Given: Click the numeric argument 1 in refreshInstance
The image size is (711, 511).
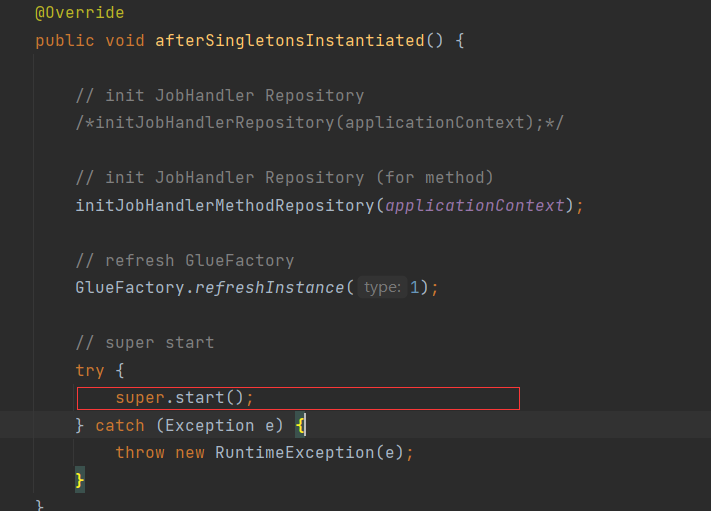Looking at the screenshot, I should point(415,288).
